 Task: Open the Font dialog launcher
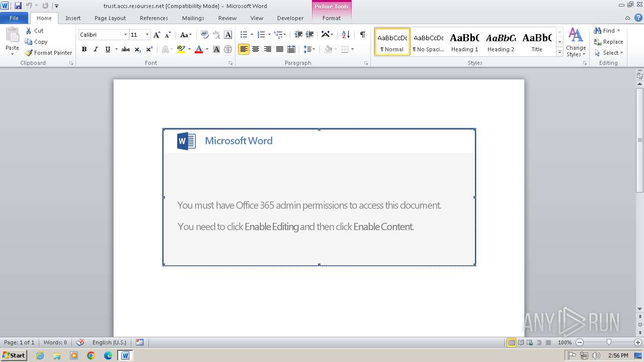[x=231, y=63]
